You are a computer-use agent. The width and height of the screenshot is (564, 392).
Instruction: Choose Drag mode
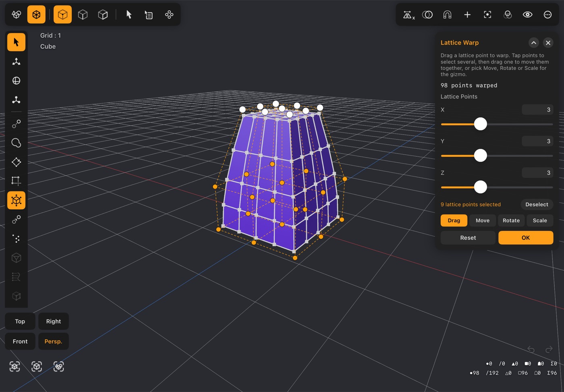tap(454, 220)
